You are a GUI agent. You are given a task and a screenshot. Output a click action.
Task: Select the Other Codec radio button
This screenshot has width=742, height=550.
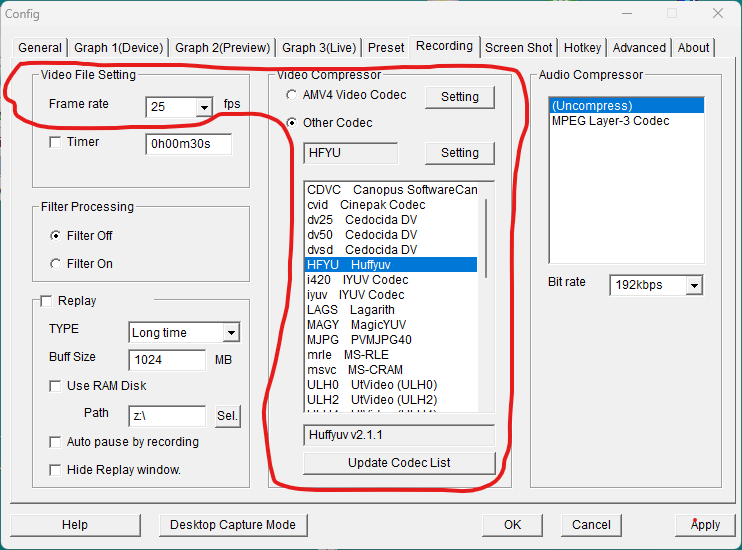tap(292, 123)
